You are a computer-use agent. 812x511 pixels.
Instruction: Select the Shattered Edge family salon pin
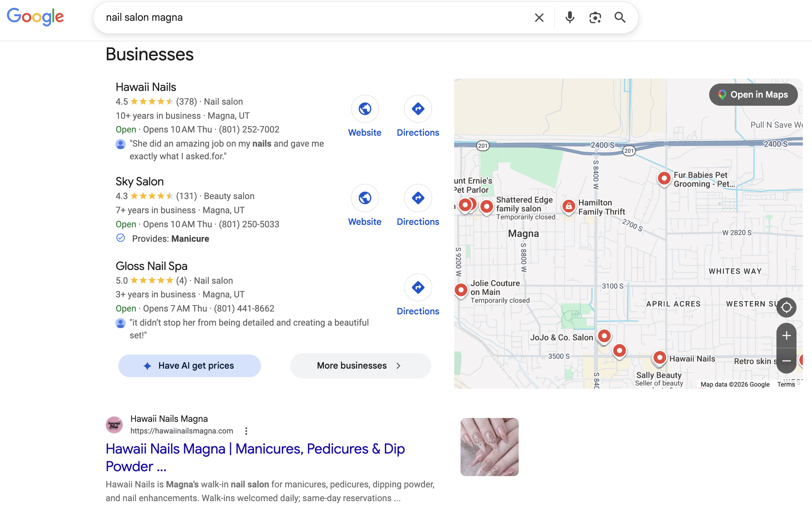(487, 207)
